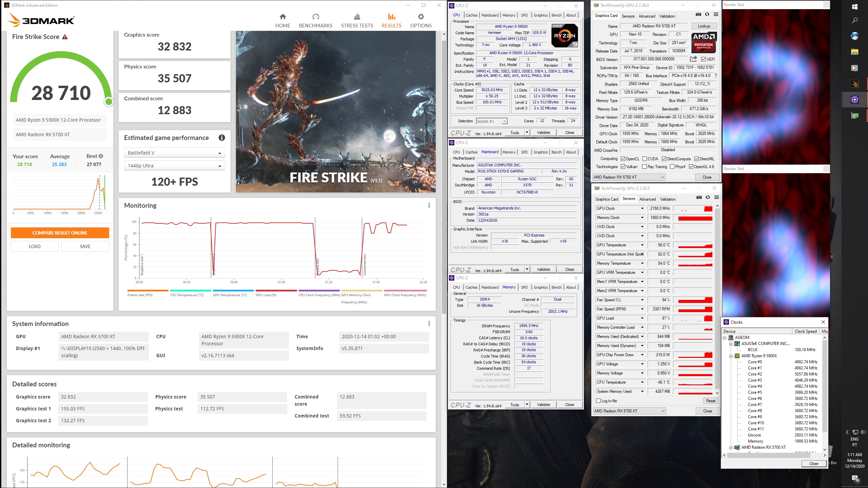Switch to GPU-Z via its green card taskbar icon
Screen dimensions: 868x488
point(854,116)
